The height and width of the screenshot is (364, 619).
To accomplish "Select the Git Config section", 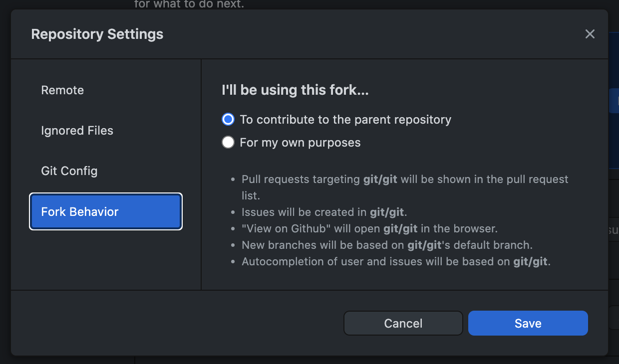I will coord(69,171).
